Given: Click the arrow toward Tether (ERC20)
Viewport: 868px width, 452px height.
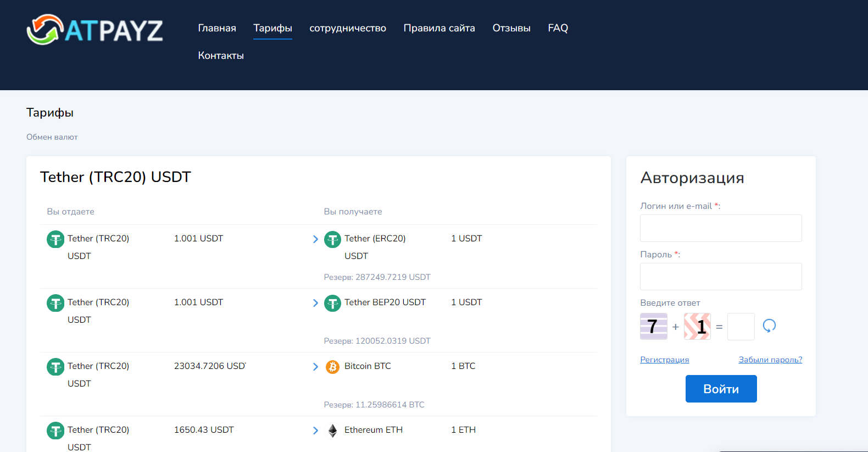Looking at the screenshot, I should coord(315,239).
